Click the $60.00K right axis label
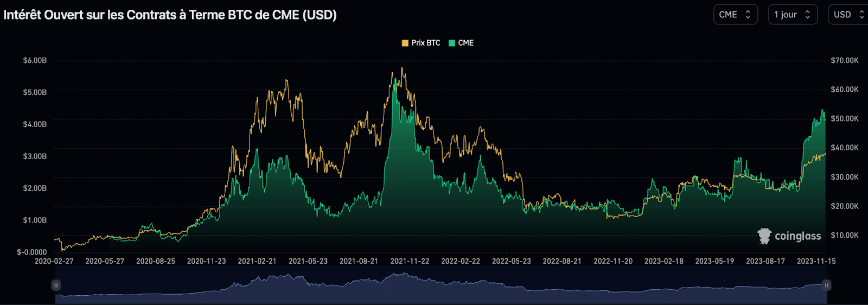This screenshot has width=868, height=305. coord(845,90)
